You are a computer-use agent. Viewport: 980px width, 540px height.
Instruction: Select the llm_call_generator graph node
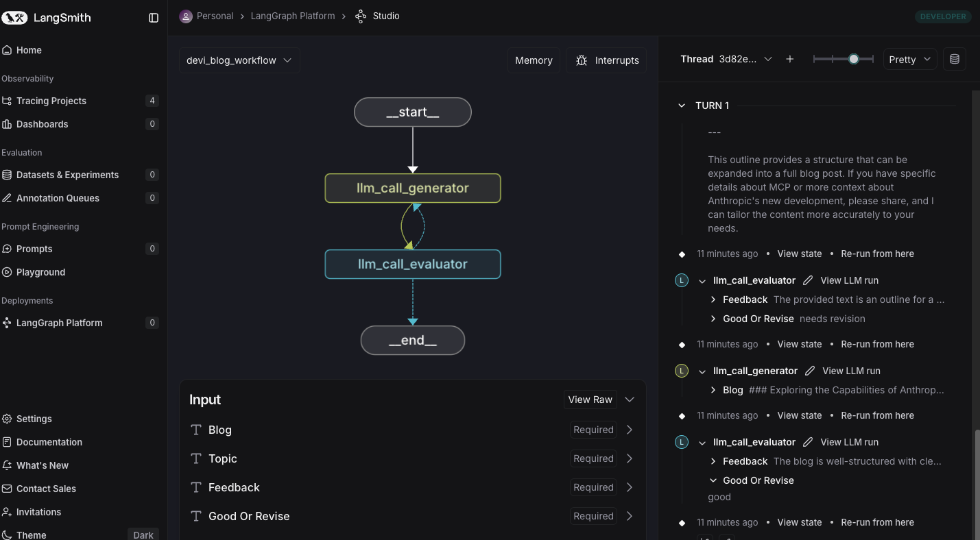coord(413,188)
